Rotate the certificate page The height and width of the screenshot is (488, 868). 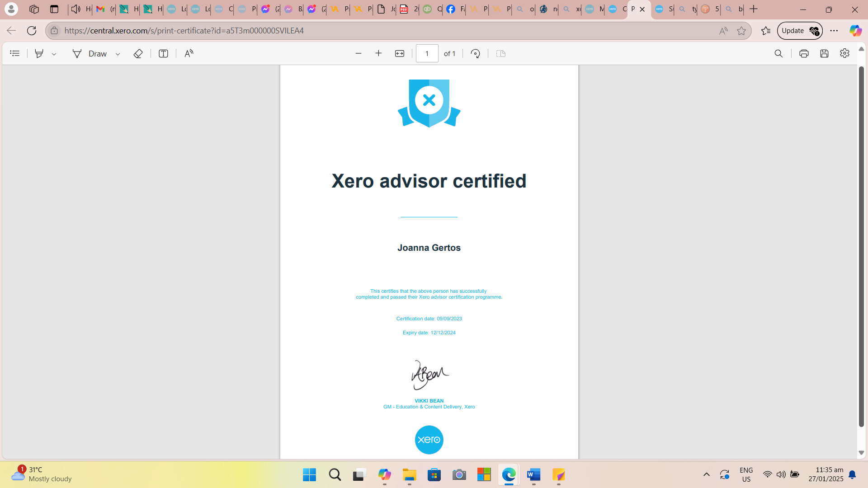(476, 53)
